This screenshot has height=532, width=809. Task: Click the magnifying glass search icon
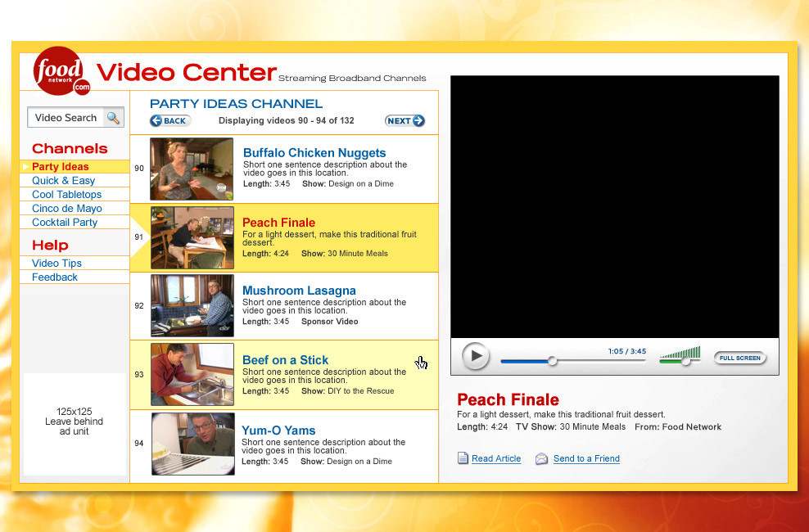pyautogui.click(x=113, y=118)
